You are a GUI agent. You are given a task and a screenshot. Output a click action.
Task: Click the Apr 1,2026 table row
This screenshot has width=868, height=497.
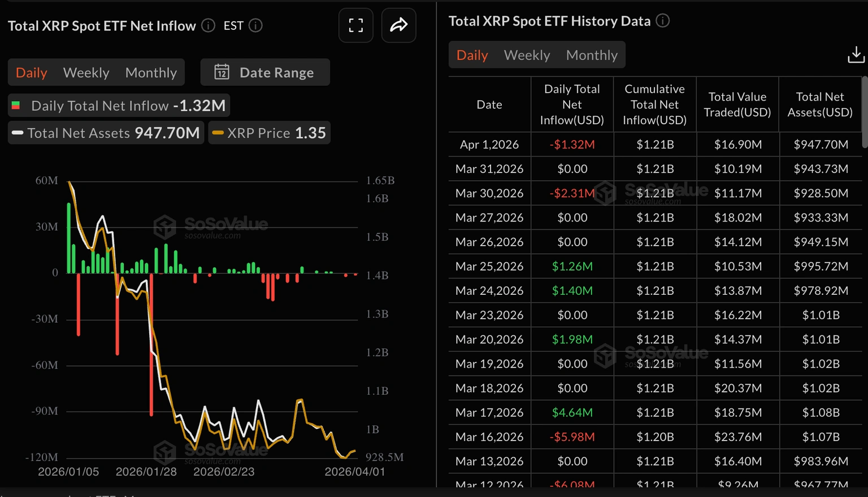coord(654,145)
